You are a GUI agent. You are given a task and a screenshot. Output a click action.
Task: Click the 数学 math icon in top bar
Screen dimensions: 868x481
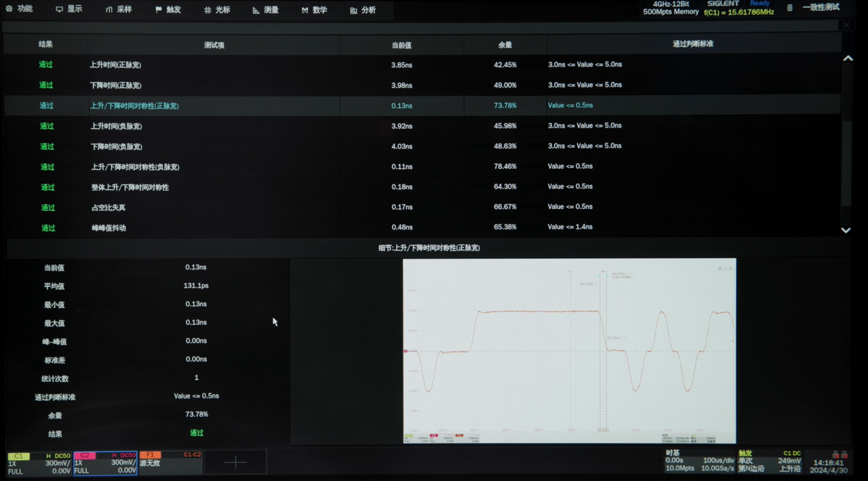click(305, 10)
